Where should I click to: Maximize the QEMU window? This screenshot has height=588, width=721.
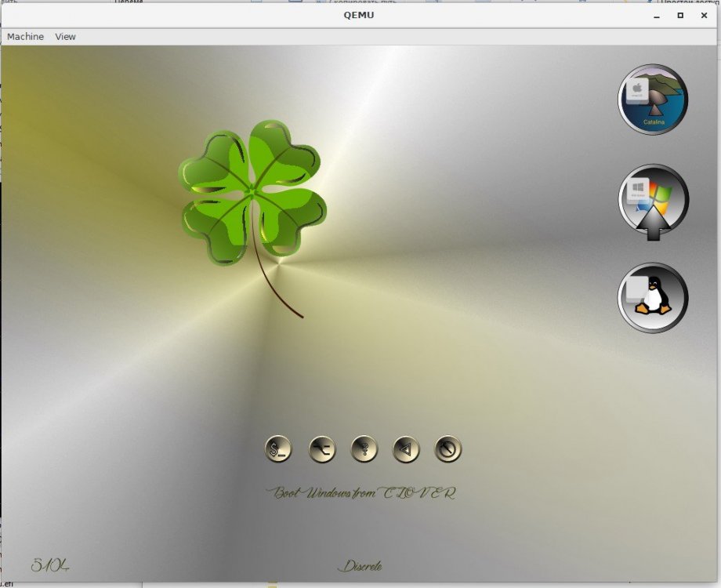pyautogui.click(x=680, y=16)
